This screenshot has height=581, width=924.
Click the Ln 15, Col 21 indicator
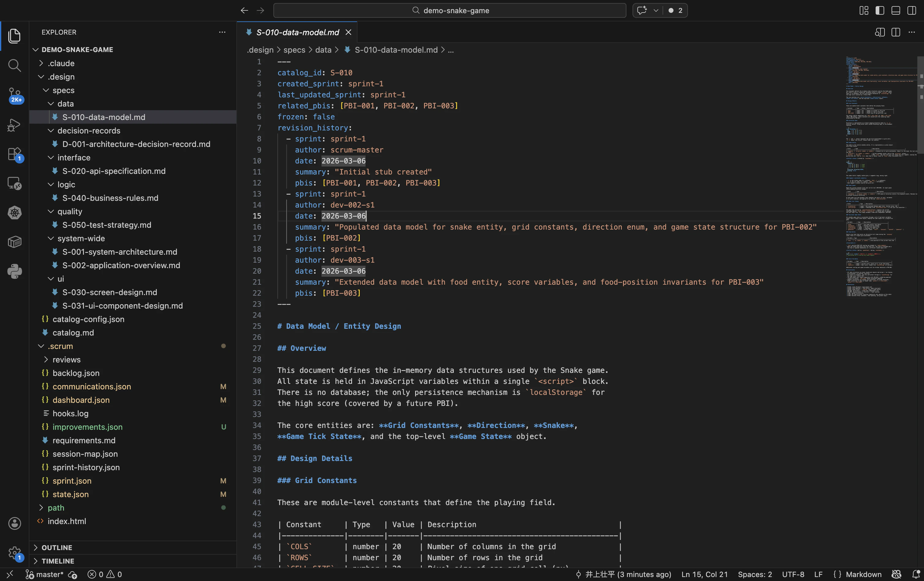coord(704,575)
